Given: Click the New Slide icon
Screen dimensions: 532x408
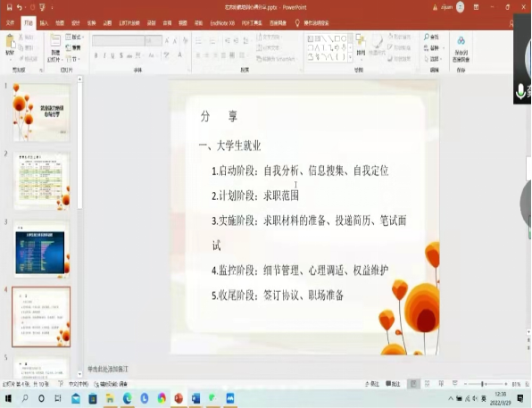Looking at the screenshot, I should pyautogui.click(x=55, y=41).
